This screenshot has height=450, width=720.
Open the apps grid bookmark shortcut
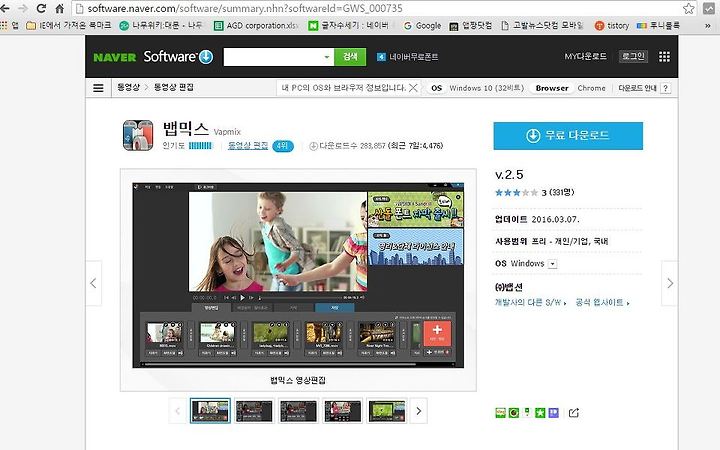(x=9, y=26)
